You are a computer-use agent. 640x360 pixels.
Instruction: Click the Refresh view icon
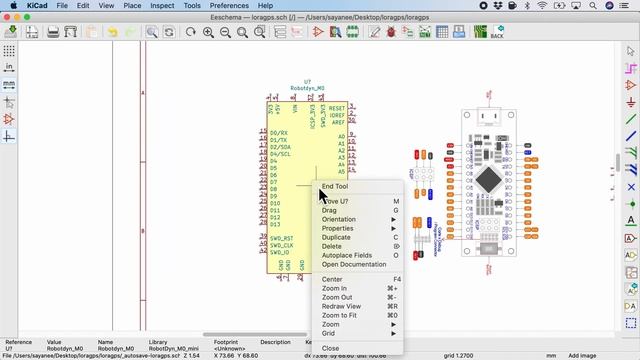191,32
